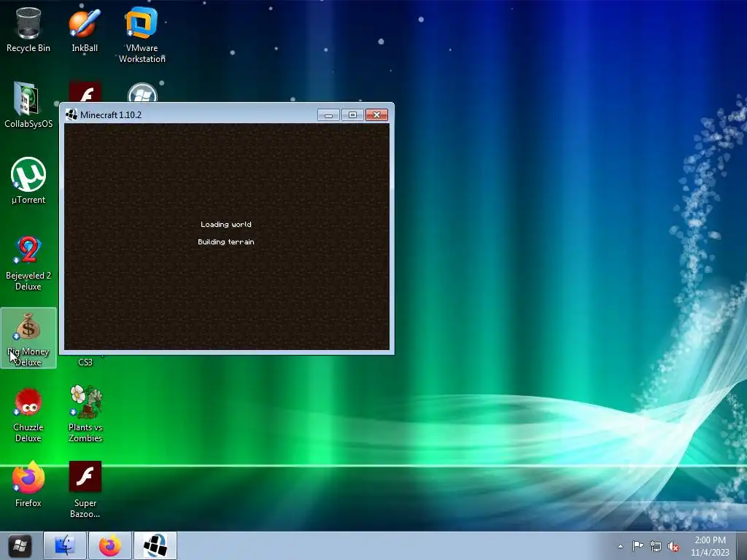This screenshot has height=560, width=747.
Task: Click the CS3 desktop icon label
Action: 85,362
